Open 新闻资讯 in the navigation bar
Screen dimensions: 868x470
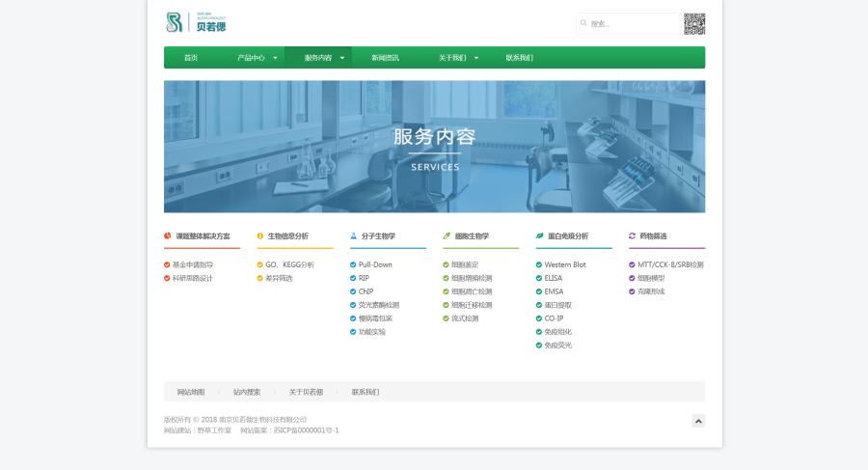coord(385,58)
